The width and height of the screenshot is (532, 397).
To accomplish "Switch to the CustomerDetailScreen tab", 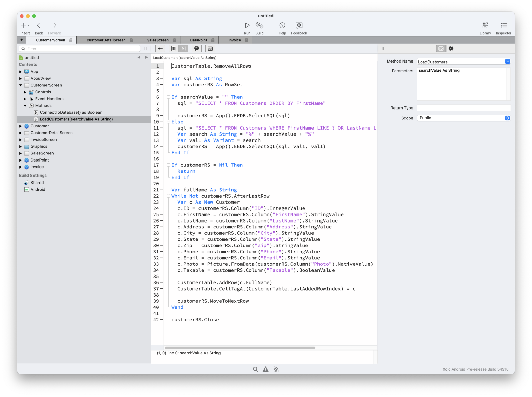I will 106,40.
